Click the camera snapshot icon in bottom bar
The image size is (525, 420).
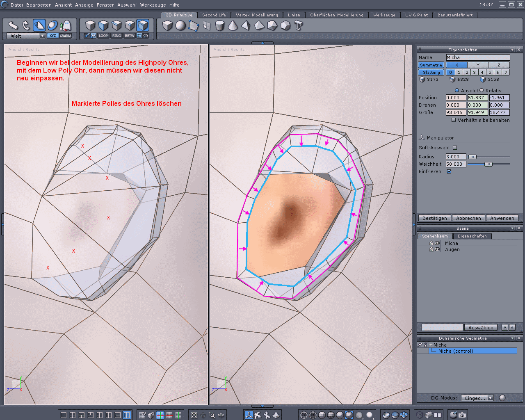pos(462,415)
